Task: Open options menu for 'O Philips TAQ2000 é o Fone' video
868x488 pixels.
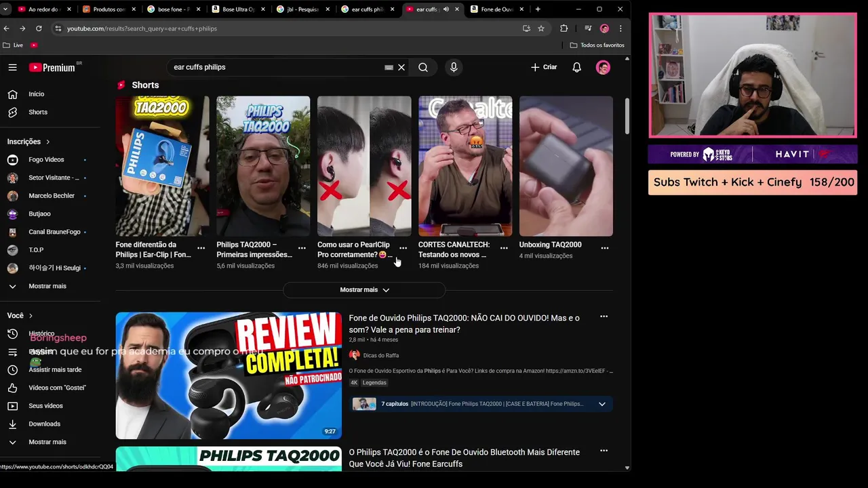Action: point(604,451)
